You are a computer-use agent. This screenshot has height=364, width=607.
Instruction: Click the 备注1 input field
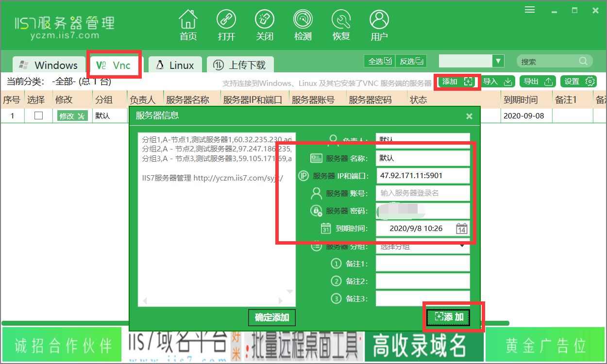422,263
